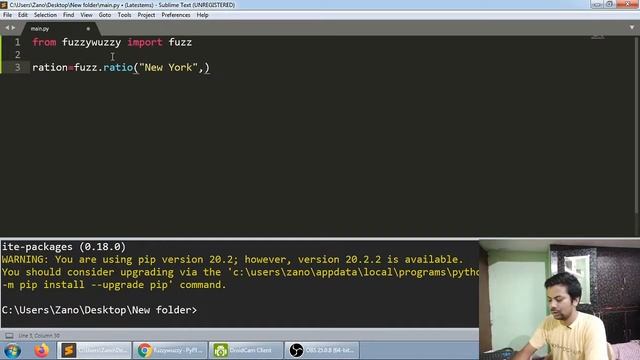Click the ratio method name in line 3
This screenshot has width=640, height=360.
tap(118, 67)
